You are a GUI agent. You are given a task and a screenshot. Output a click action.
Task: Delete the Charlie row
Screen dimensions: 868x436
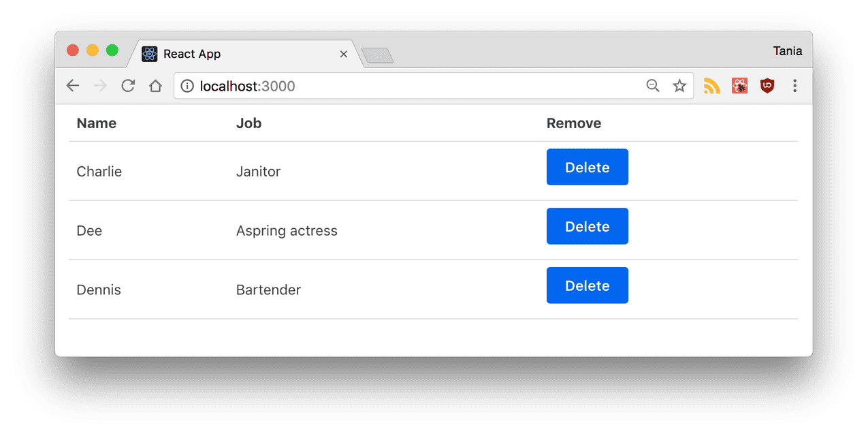[x=587, y=168]
